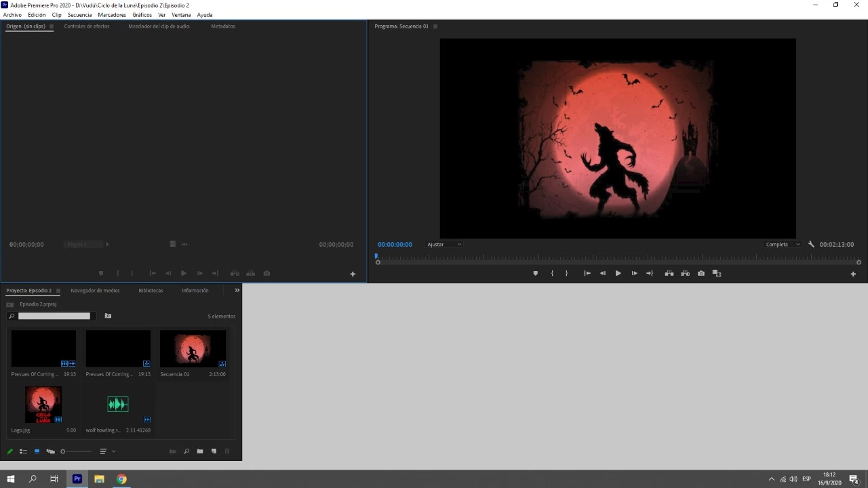
Task: Open the Ajustar zoom level dropdown
Action: coord(444,244)
